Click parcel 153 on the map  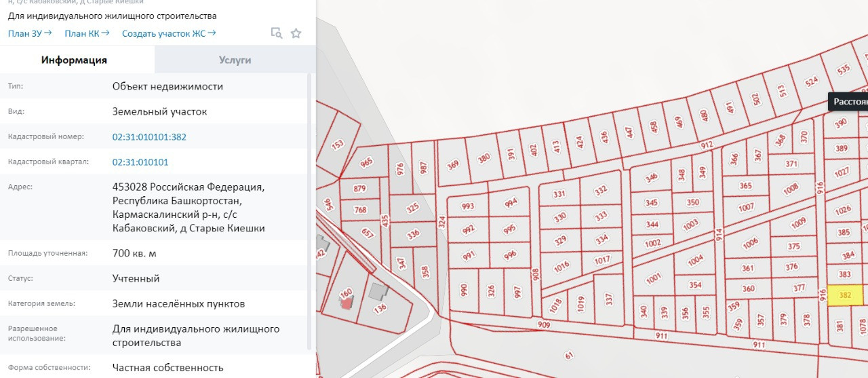[x=338, y=144]
